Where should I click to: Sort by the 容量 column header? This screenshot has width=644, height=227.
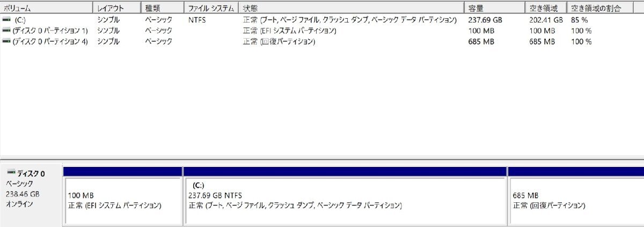[494, 8]
